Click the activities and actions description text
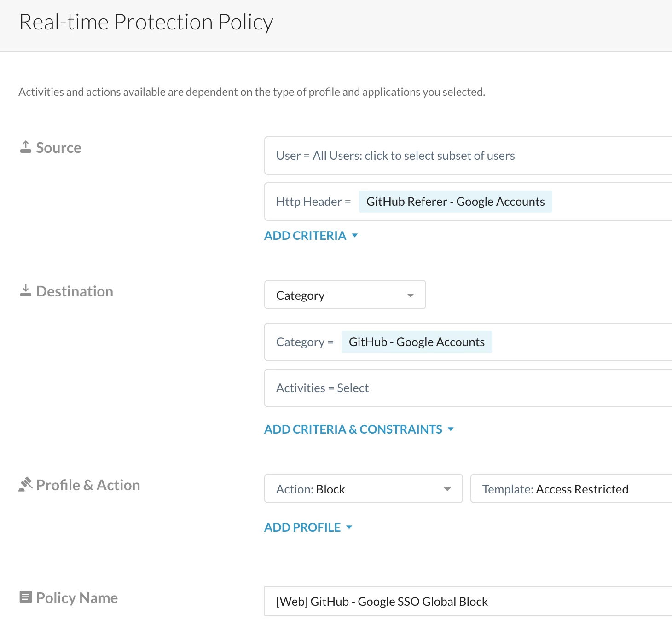 tap(252, 92)
